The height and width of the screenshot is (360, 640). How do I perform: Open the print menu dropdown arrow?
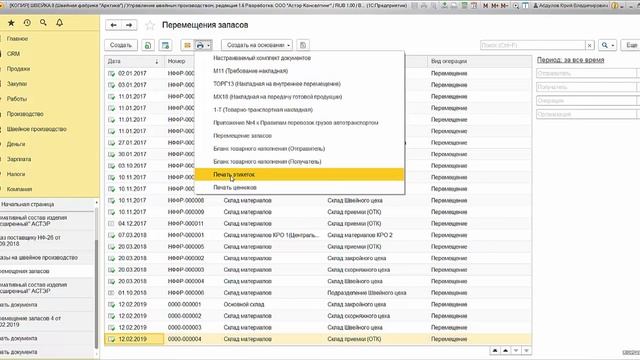pos(209,45)
